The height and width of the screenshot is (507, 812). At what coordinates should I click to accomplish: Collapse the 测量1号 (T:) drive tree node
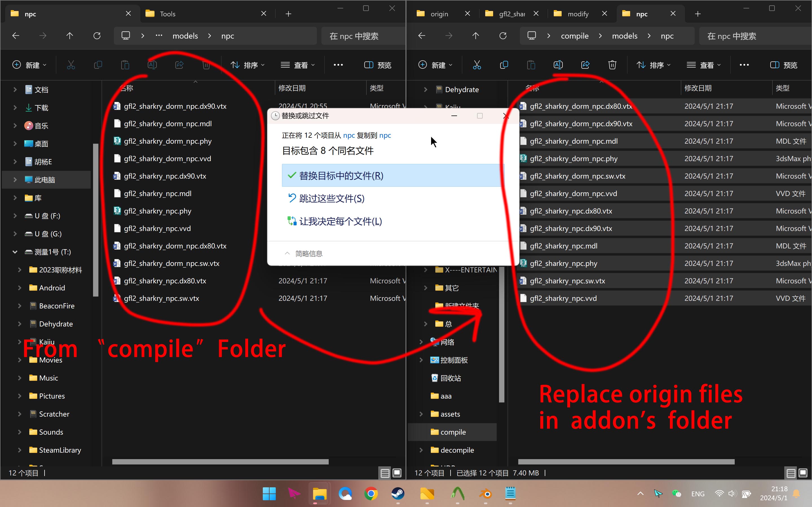coord(15,252)
